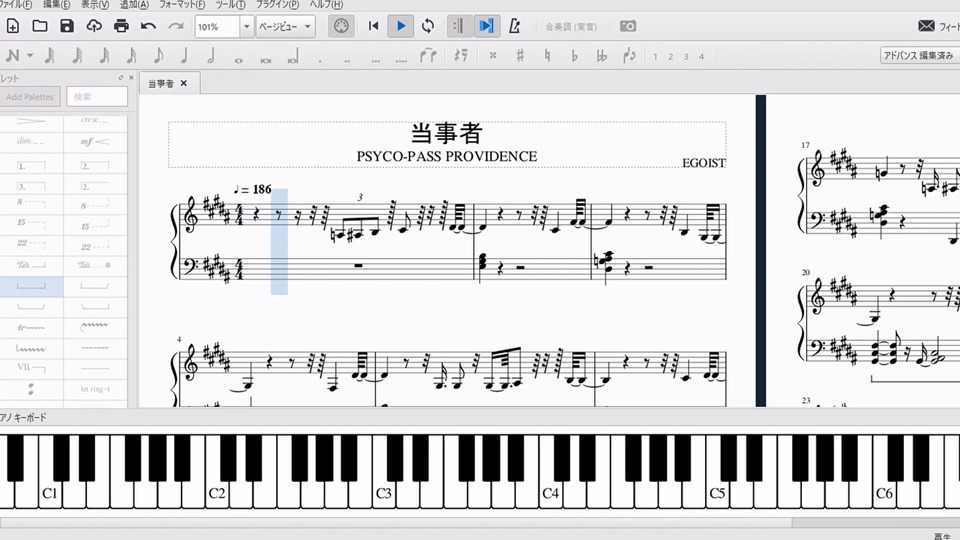
Task: Focus the palette 検索 search field
Action: (x=97, y=97)
